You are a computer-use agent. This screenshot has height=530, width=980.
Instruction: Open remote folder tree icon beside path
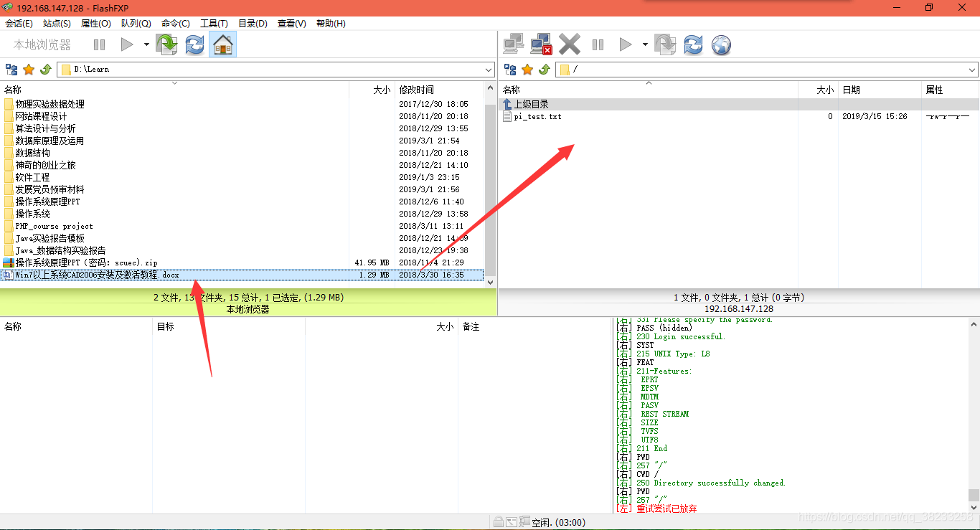point(510,70)
